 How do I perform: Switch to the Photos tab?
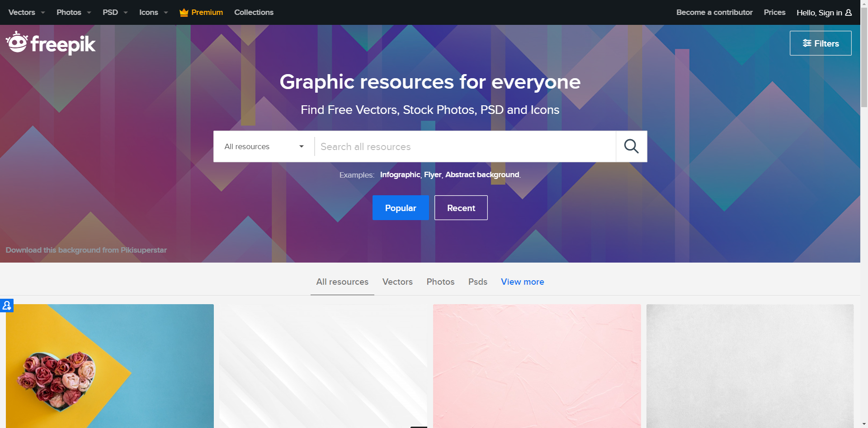[440, 282]
